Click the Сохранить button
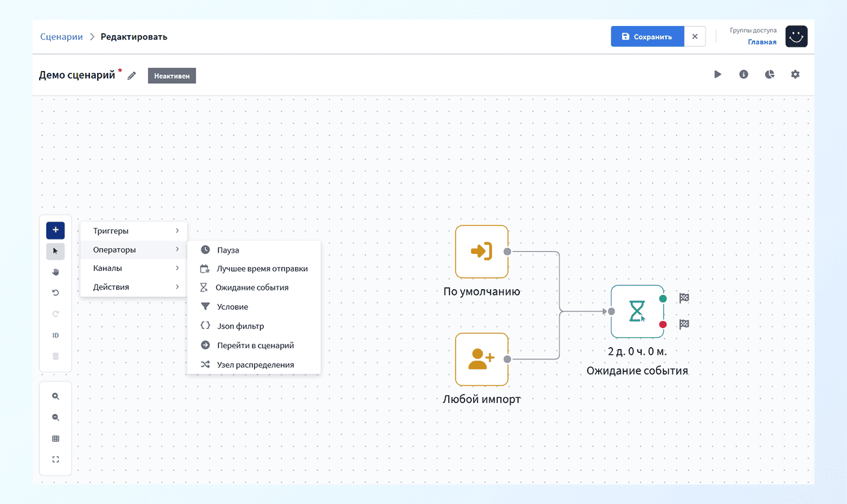 647,36
